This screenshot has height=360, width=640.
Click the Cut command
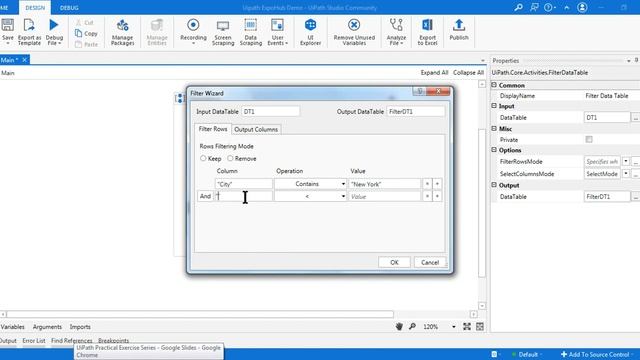[x=85, y=22]
